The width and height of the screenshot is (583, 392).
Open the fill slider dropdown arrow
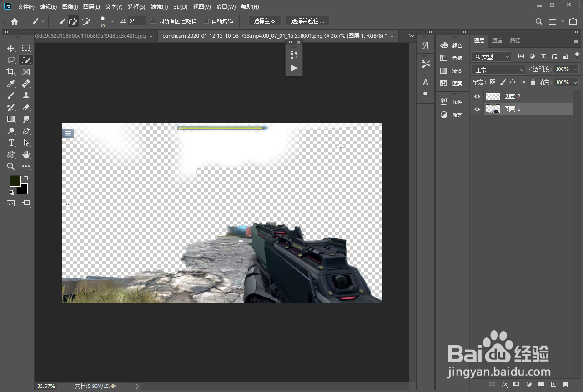point(575,82)
